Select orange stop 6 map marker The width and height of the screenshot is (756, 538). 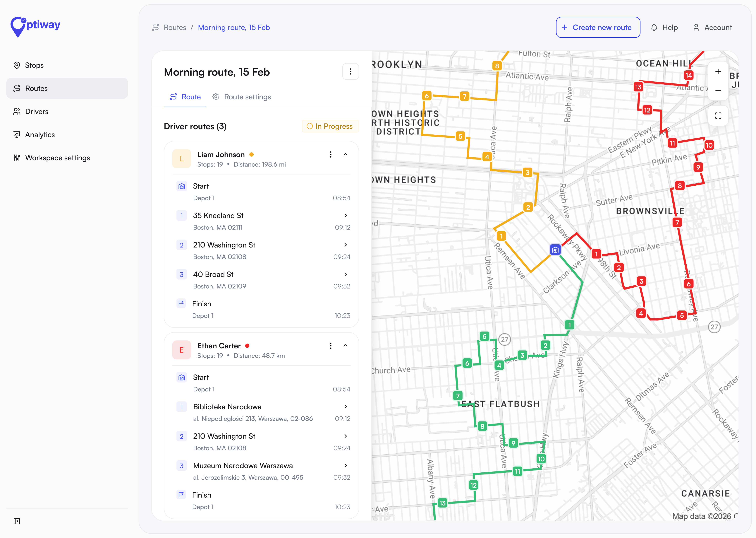pos(427,96)
